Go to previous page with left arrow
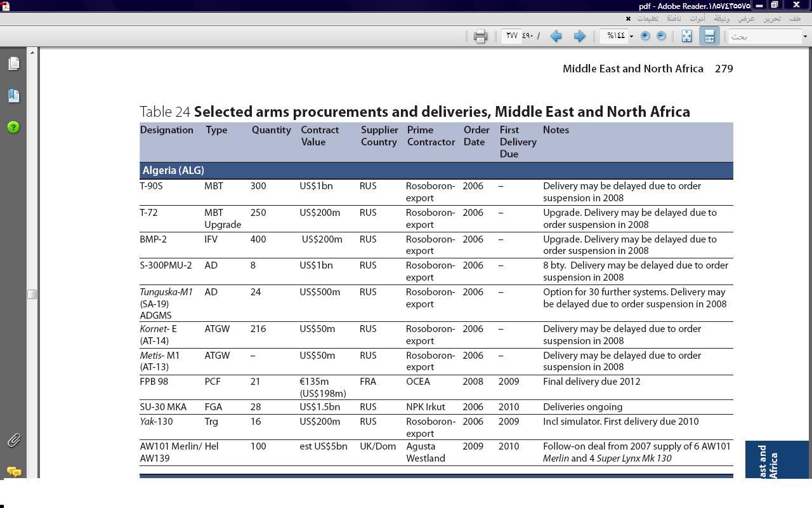This screenshot has height=508, width=812. [556, 36]
